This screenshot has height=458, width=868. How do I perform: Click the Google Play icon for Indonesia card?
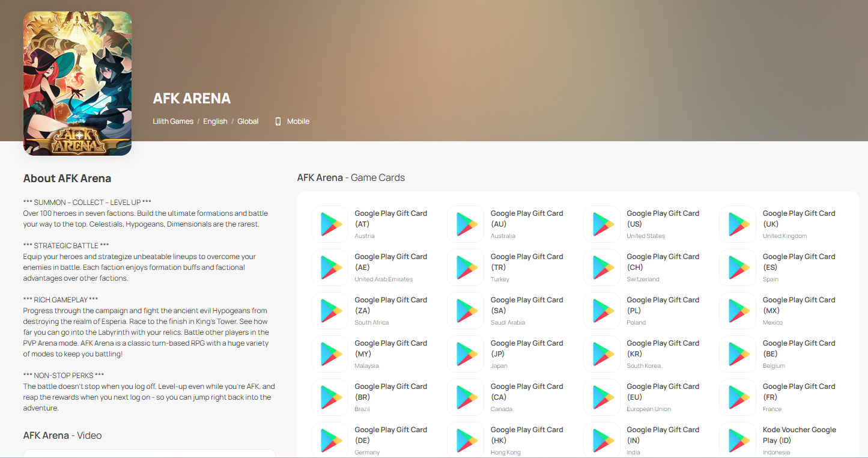pos(738,441)
